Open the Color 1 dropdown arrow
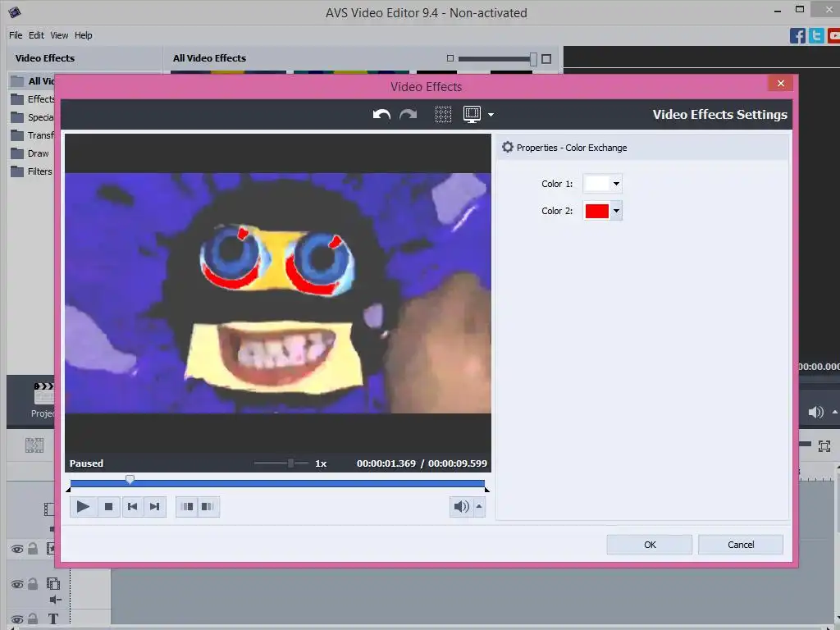 (x=617, y=184)
